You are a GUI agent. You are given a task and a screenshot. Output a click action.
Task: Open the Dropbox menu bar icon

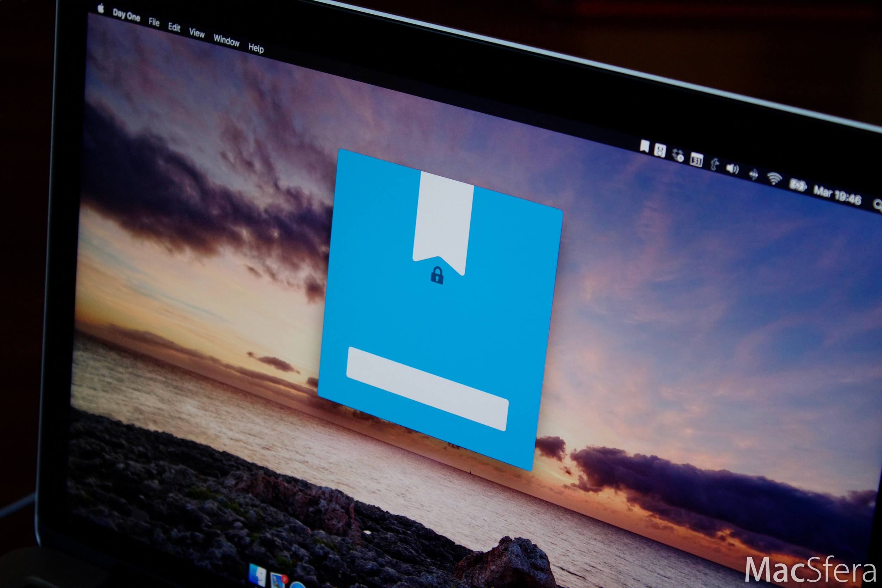tap(678, 155)
